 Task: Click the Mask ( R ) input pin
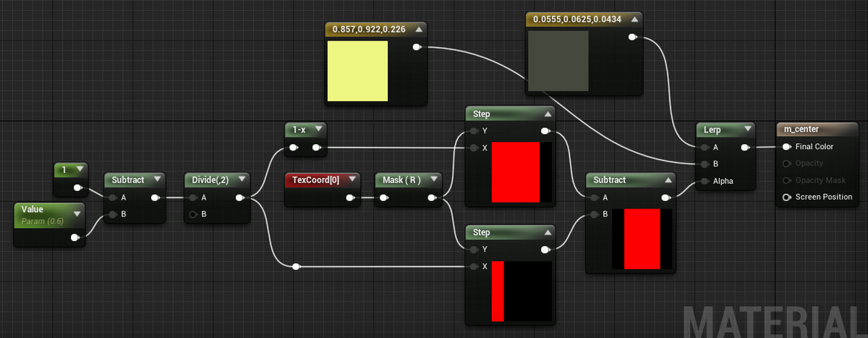[383, 197]
